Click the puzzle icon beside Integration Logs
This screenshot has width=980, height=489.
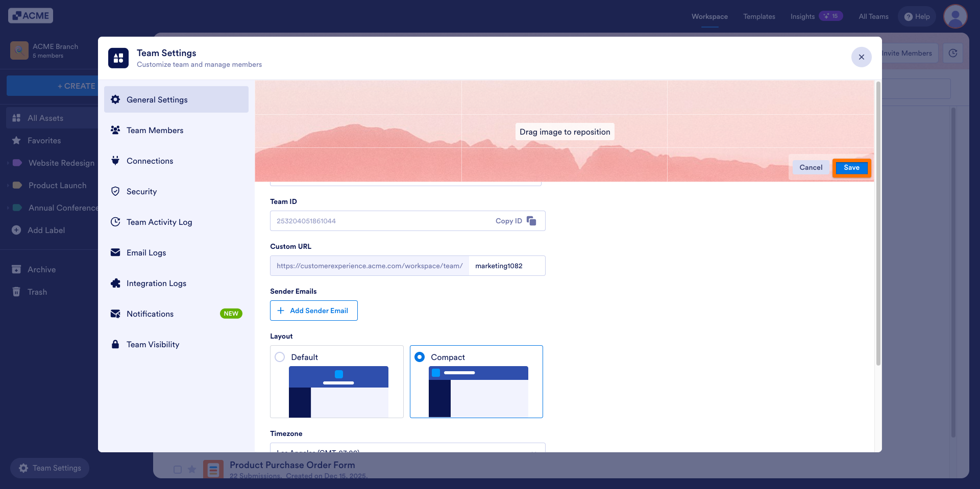[x=115, y=283]
